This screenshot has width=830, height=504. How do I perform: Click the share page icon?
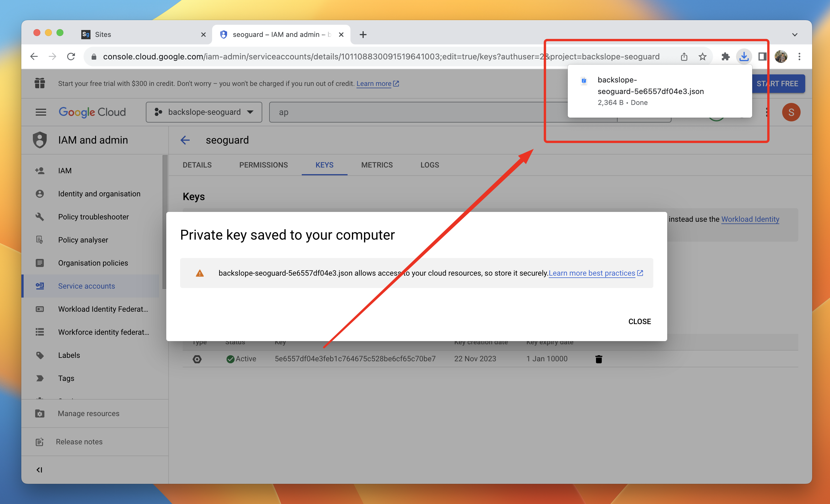(684, 57)
